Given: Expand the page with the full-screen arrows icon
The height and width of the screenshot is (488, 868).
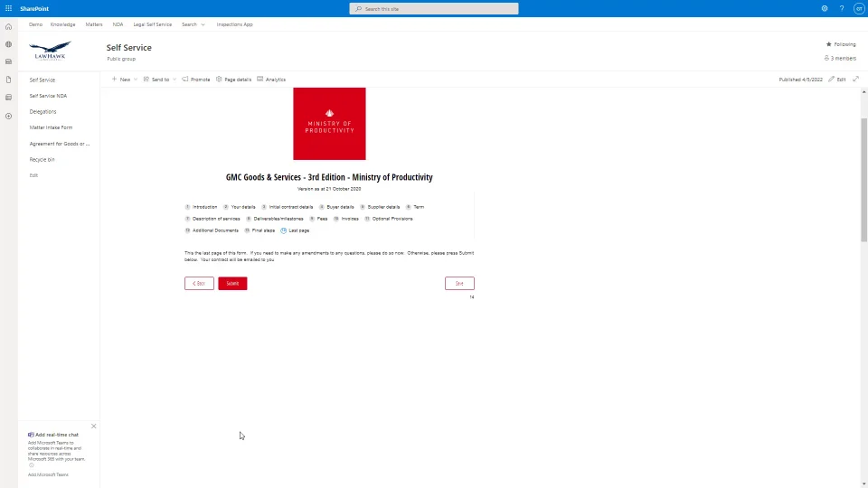Looking at the screenshot, I should point(856,80).
